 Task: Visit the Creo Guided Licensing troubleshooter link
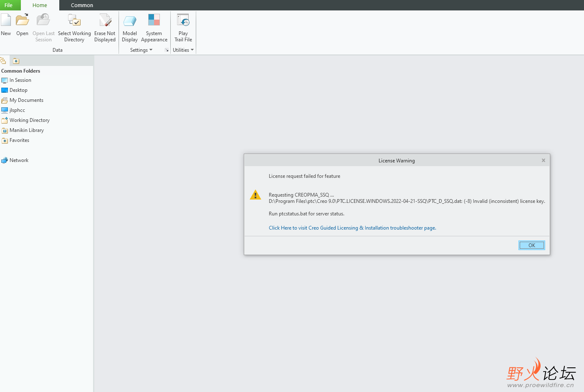pyautogui.click(x=352, y=228)
